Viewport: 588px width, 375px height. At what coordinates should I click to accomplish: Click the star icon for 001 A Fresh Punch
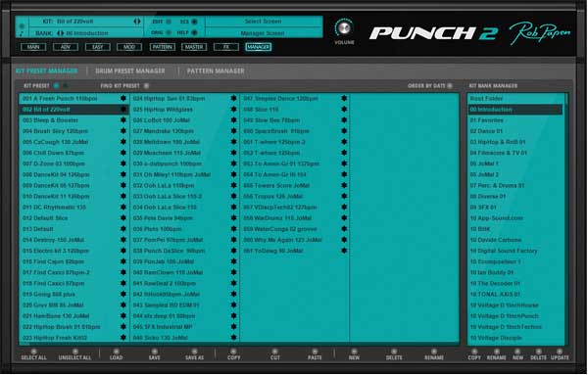pyautogui.click(x=123, y=99)
